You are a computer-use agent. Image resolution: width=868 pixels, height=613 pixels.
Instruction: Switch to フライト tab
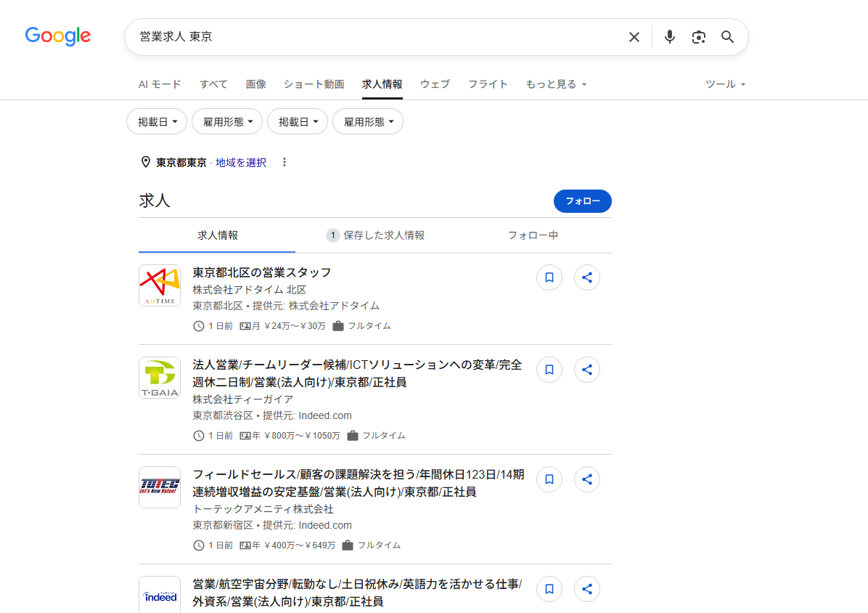(488, 84)
